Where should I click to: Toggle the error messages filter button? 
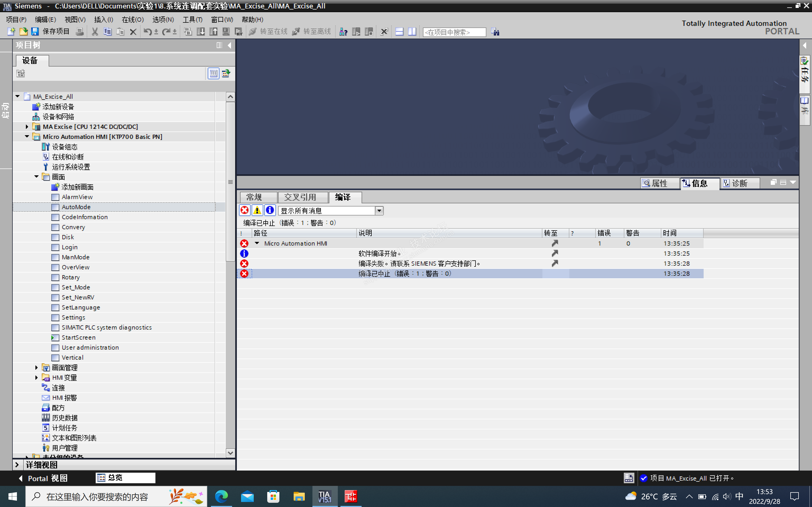click(x=244, y=210)
